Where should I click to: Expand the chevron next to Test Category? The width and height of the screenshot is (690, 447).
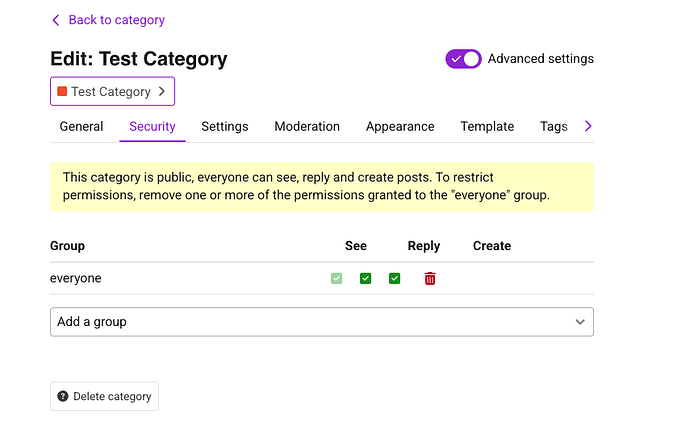(x=162, y=92)
